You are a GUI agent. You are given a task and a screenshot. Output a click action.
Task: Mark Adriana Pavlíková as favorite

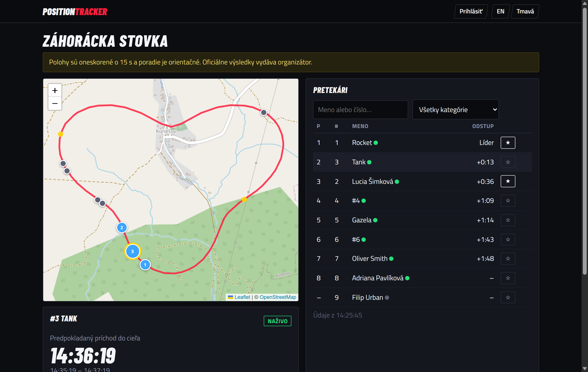508,278
